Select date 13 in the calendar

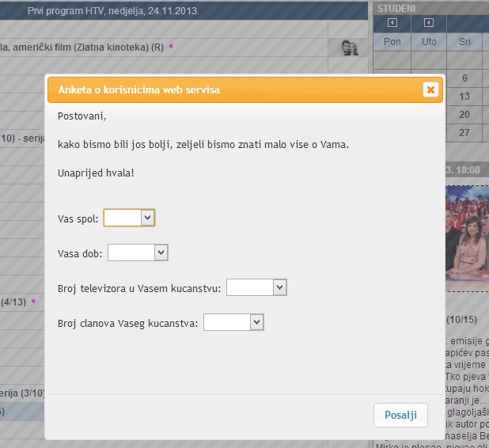coord(464,97)
